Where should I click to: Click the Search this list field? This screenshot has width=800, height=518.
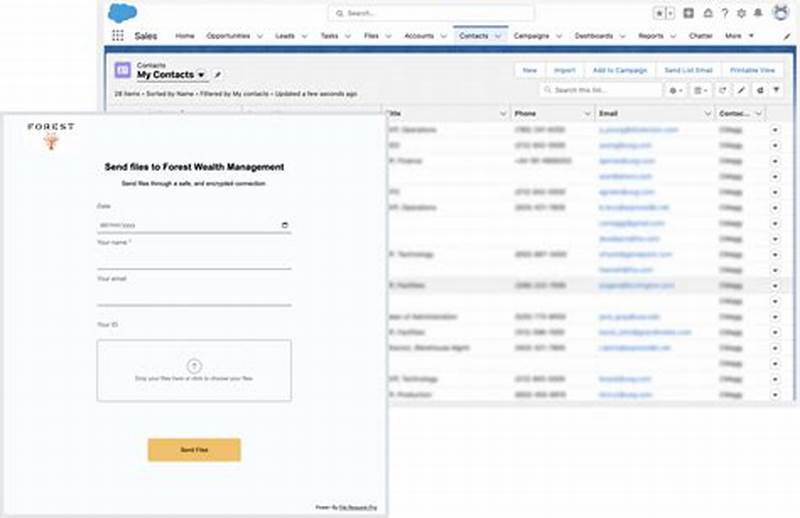click(601, 90)
